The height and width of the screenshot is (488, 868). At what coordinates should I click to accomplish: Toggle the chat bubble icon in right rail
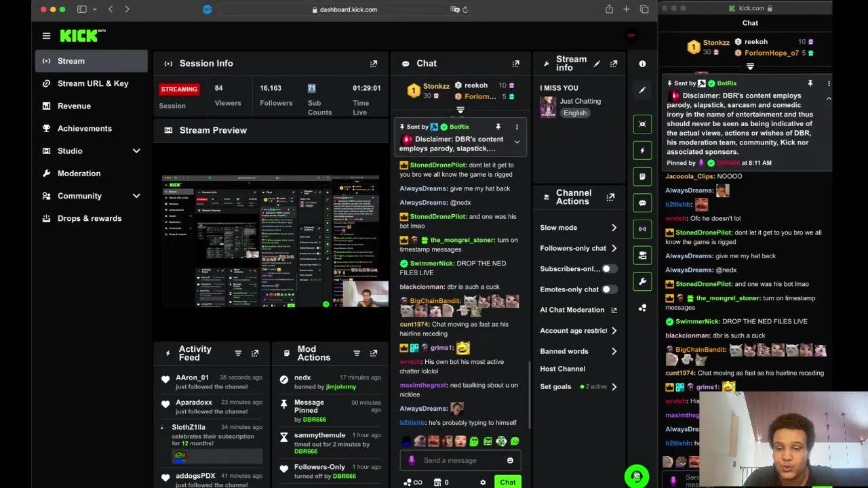(x=642, y=203)
